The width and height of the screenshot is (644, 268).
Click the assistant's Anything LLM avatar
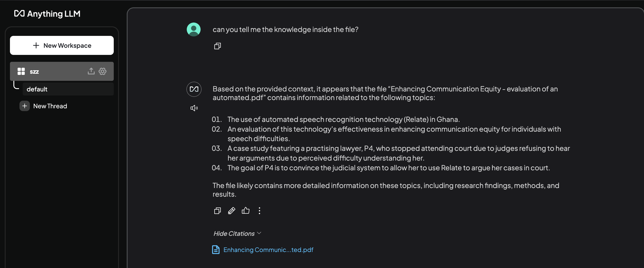(194, 89)
